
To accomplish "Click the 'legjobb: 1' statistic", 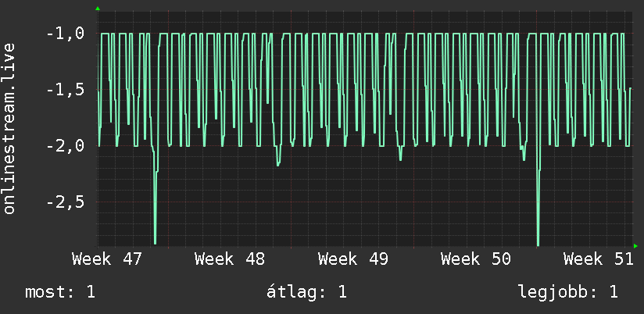I will click(568, 292).
